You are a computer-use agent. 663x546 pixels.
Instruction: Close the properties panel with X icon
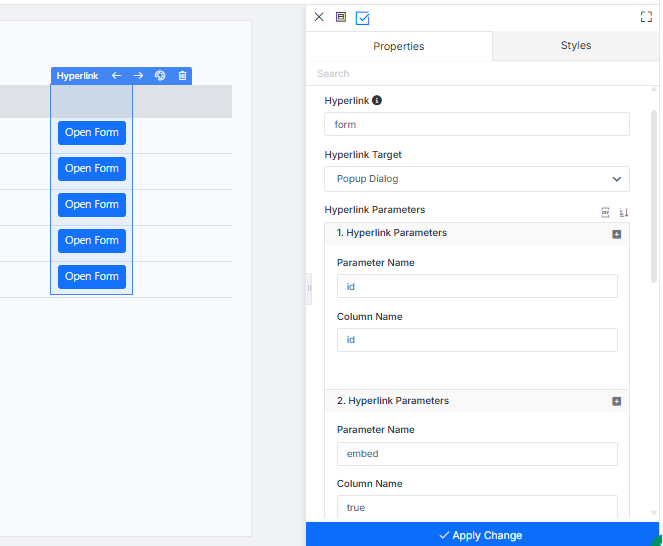tap(319, 17)
